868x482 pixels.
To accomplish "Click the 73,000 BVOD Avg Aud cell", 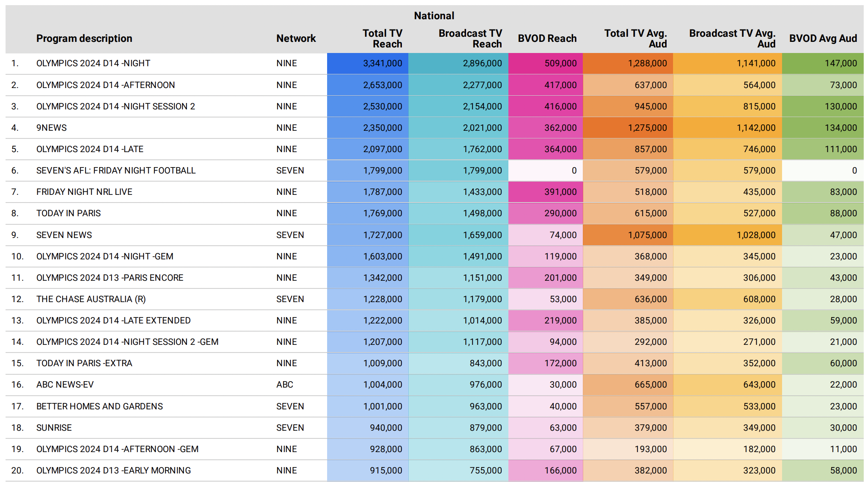I will coord(823,85).
